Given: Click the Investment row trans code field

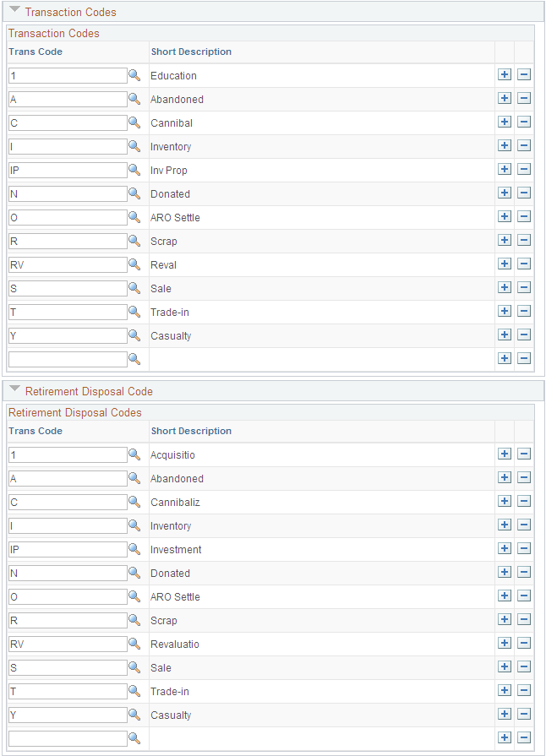Looking at the screenshot, I should pyautogui.click(x=68, y=550).
